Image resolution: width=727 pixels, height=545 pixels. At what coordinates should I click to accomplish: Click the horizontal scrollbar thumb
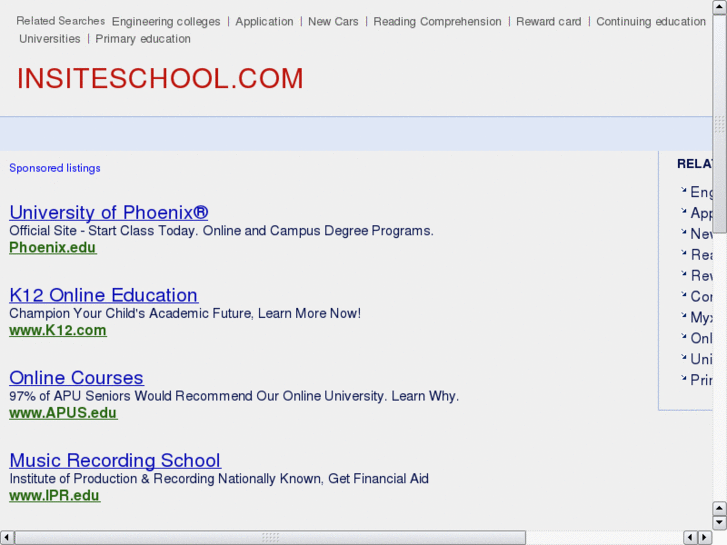coord(270,537)
